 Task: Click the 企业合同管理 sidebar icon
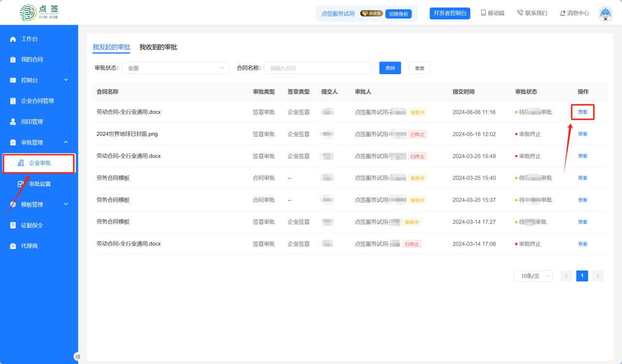click(x=13, y=101)
